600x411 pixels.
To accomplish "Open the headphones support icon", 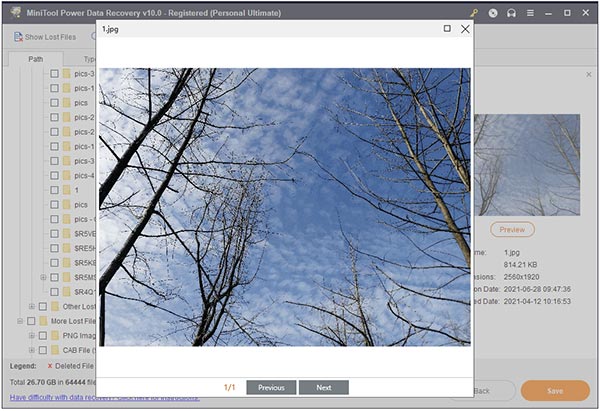I will (x=511, y=13).
